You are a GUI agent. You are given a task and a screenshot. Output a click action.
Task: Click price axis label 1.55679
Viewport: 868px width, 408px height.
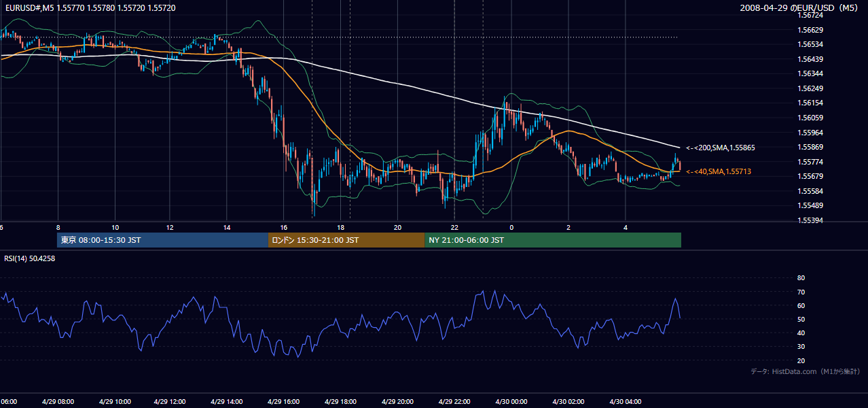[809, 176]
